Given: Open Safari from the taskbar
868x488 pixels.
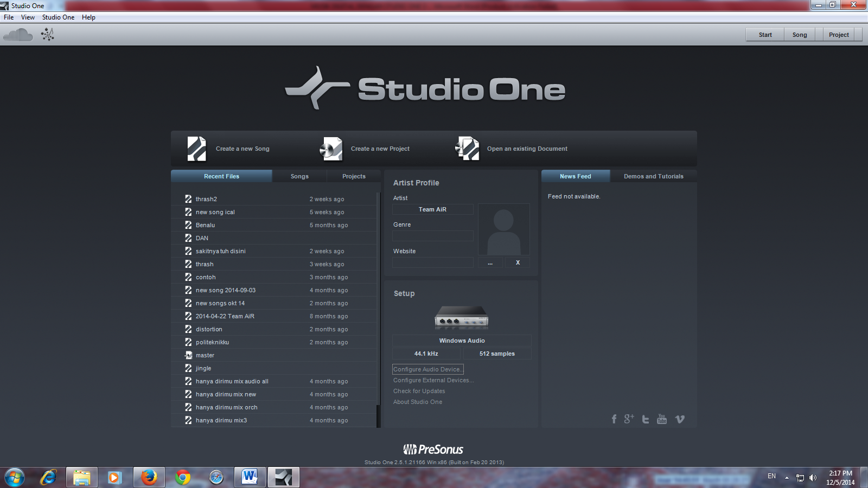Looking at the screenshot, I should 216,478.
